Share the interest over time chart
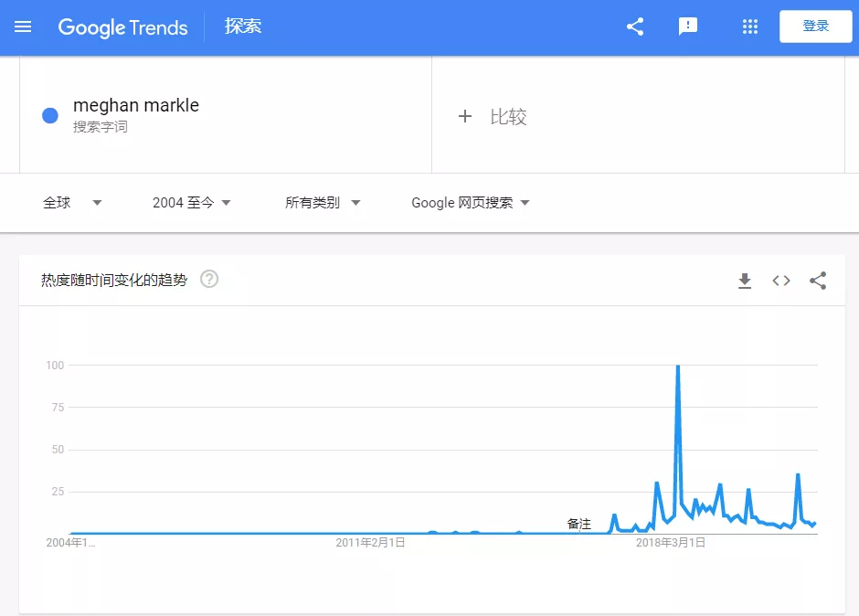The image size is (859, 616). [818, 281]
